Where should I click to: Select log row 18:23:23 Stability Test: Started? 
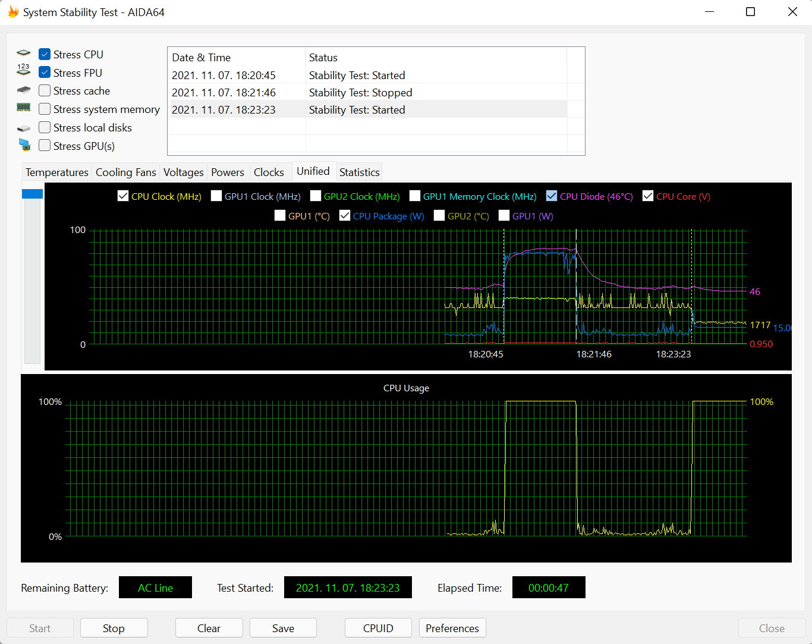[x=367, y=109]
